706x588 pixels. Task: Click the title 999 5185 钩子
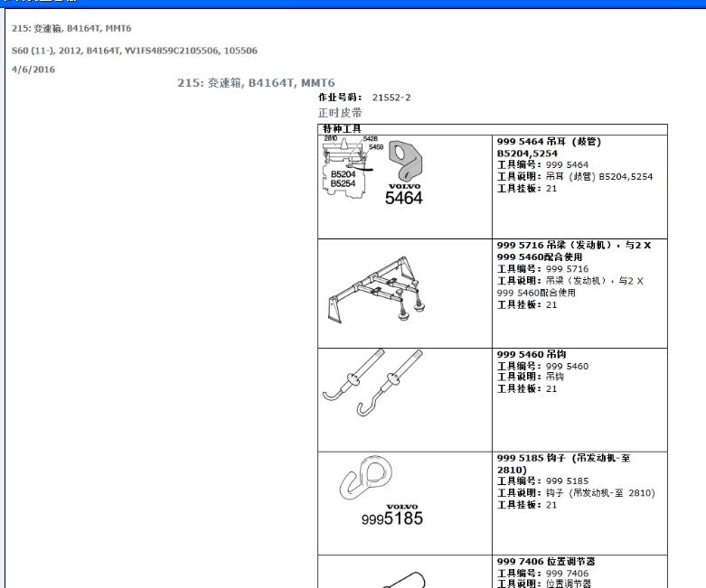tap(531, 458)
